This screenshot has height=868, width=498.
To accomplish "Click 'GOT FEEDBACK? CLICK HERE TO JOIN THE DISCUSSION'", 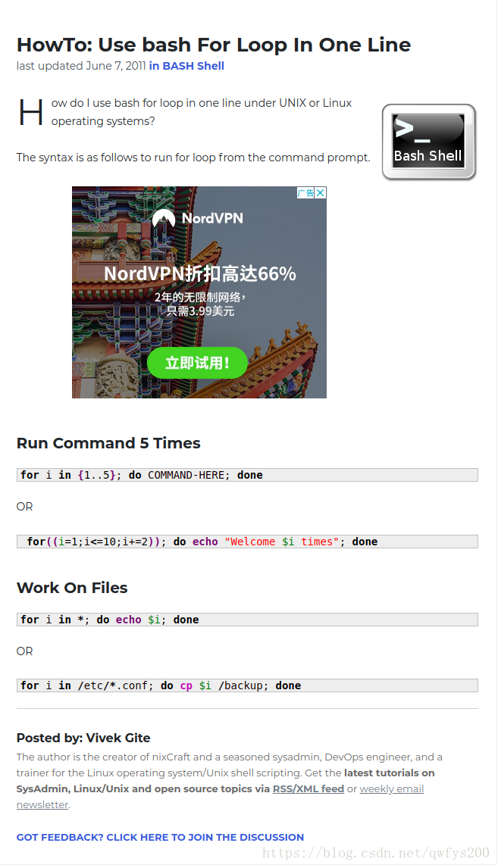I will [160, 837].
